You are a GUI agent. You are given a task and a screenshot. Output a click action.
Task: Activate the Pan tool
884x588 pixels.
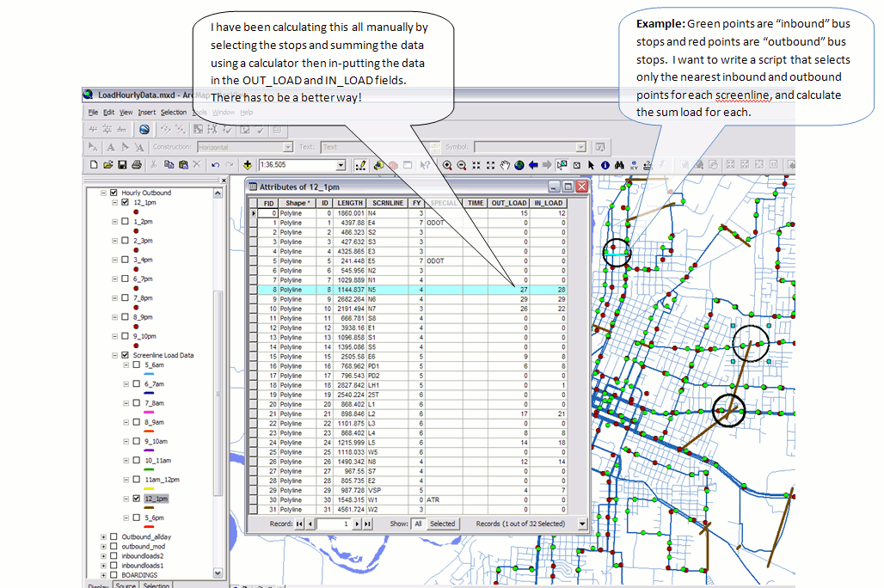pos(506,164)
